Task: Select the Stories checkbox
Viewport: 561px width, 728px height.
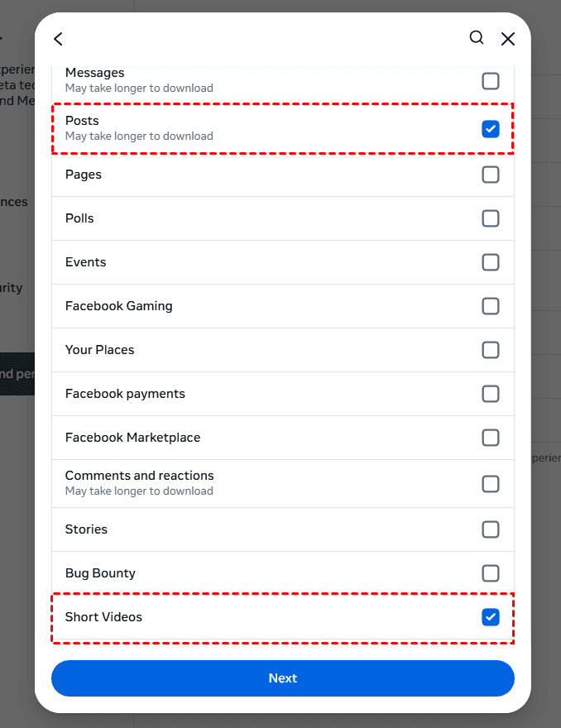Action: pyautogui.click(x=491, y=529)
